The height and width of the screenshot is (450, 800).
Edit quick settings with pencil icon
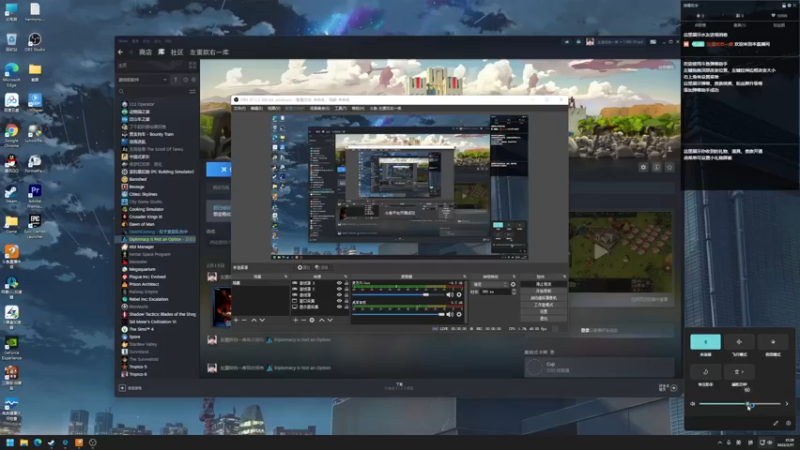(x=776, y=423)
